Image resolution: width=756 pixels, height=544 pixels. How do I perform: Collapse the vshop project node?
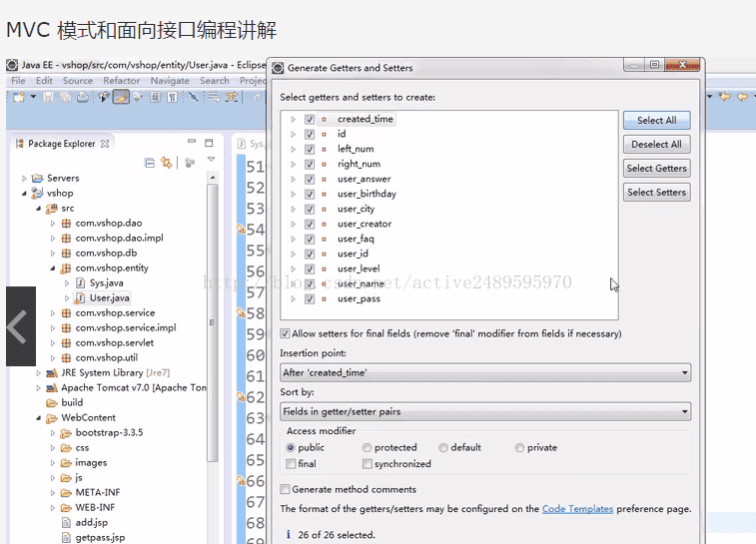(x=24, y=194)
